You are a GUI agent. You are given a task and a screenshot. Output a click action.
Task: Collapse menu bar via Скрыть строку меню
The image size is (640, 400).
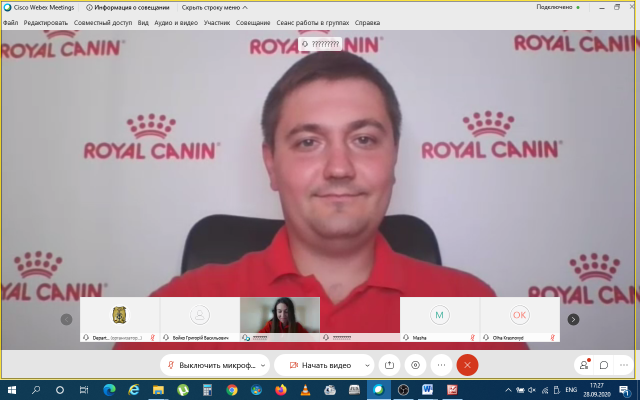pyautogui.click(x=212, y=6)
